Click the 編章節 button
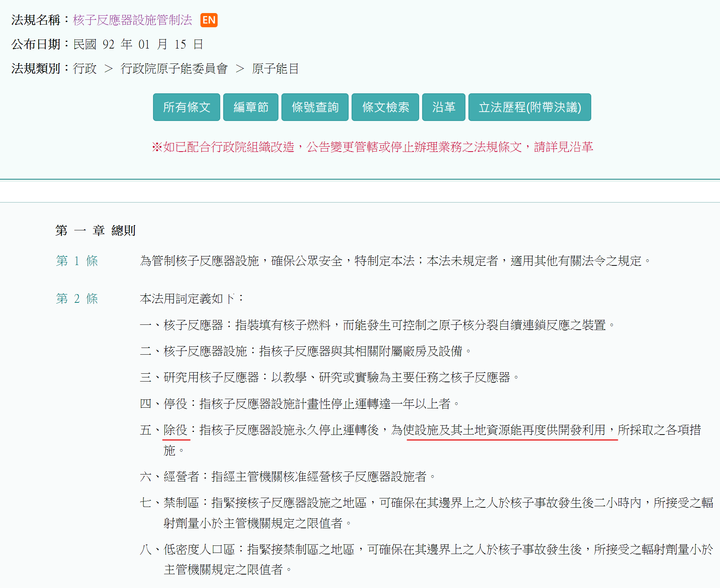This screenshot has height=588, width=720. pyautogui.click(x=251, y=107)
